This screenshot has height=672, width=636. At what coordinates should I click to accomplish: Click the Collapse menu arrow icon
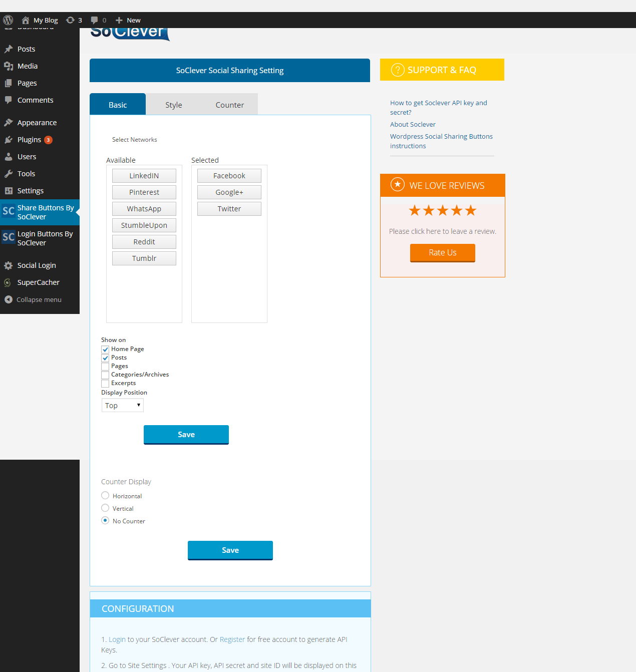(x=8, y=299)
